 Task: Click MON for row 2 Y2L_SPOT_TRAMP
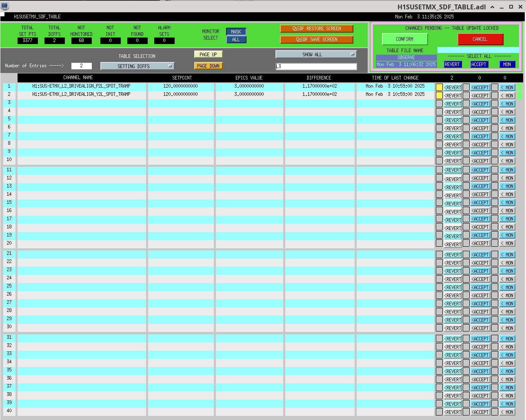click(508, 96)
